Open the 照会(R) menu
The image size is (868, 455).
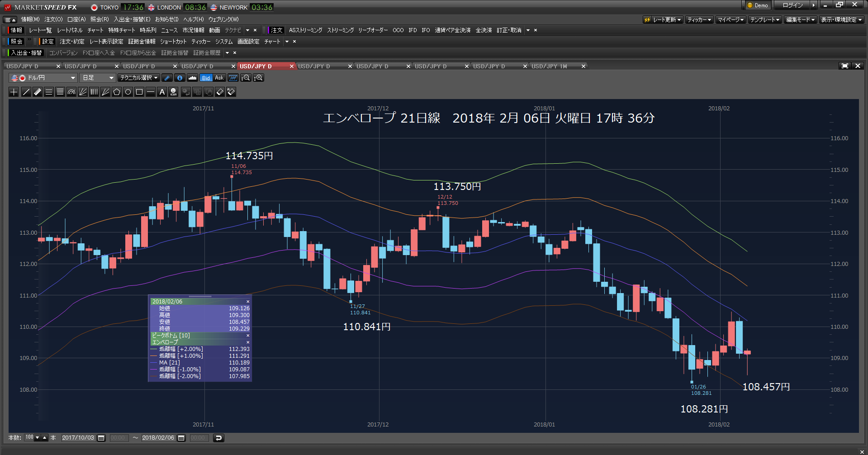(x=100, y=19)
